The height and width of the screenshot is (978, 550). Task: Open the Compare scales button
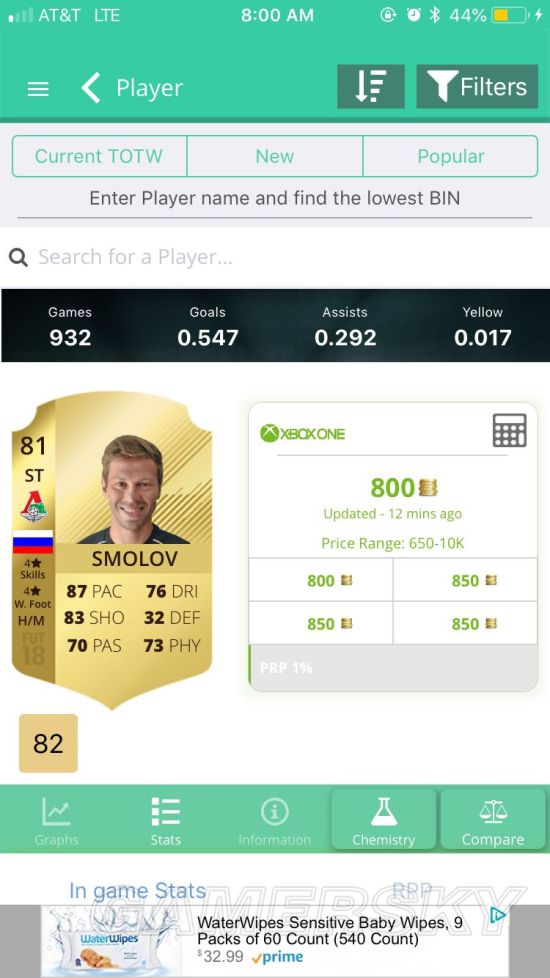coord(493,820)
